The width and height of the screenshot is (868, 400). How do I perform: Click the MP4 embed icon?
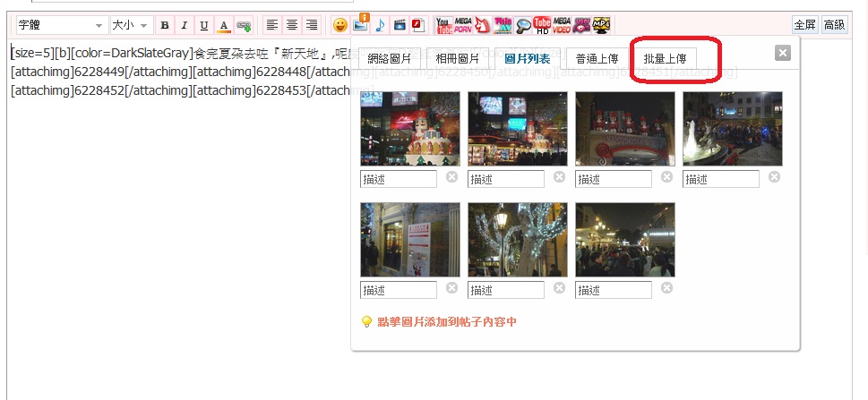(601, 25)
